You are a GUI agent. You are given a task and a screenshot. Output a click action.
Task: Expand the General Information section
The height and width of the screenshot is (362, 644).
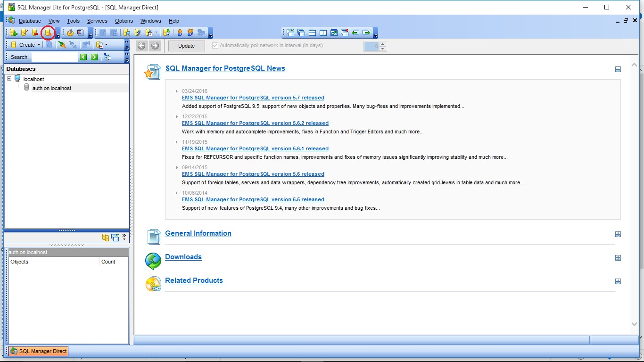point(618,234)
